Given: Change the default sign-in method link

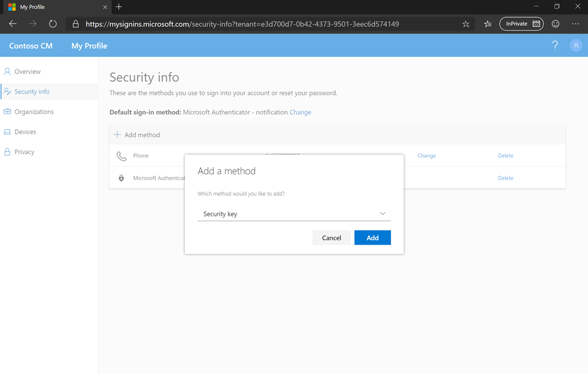Looking at the screenshot, I should coord(300,113).
